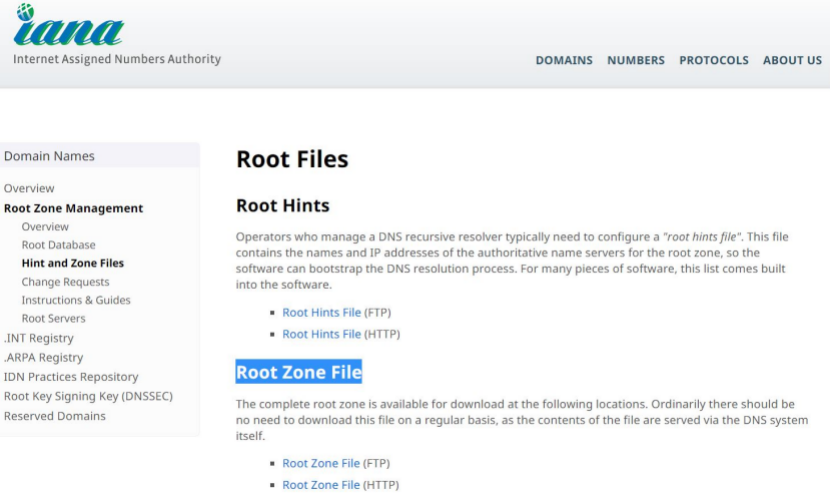Open IDN Practices Repository link
Viewport: 832px width, 494px height.
pyautogui.click(x=71, y=377)
